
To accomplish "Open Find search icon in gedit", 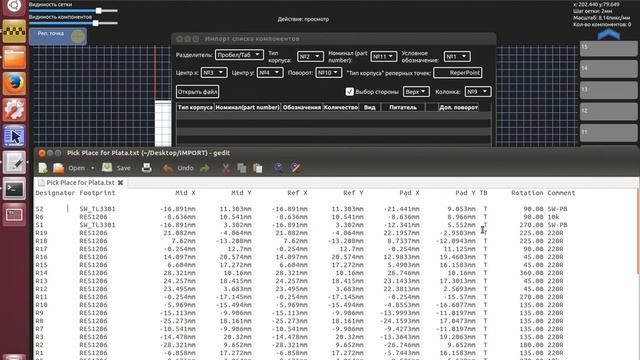I will pos(278,168).
